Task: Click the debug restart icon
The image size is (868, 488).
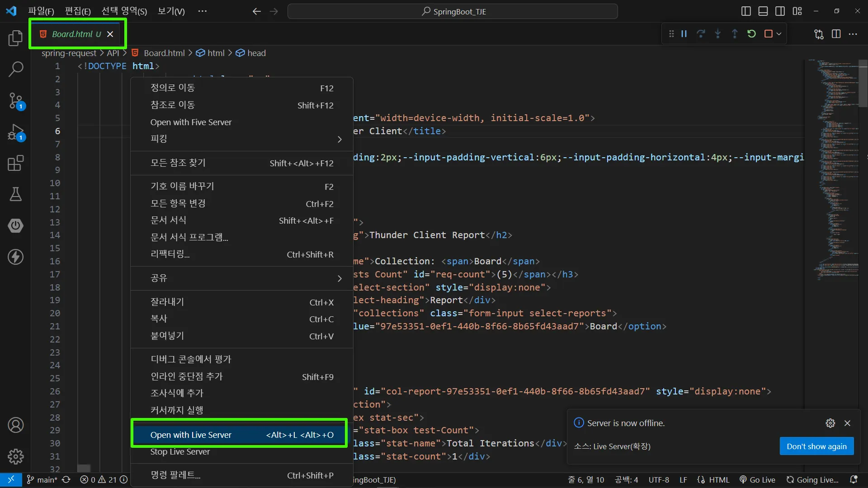Action: [751, 34]
